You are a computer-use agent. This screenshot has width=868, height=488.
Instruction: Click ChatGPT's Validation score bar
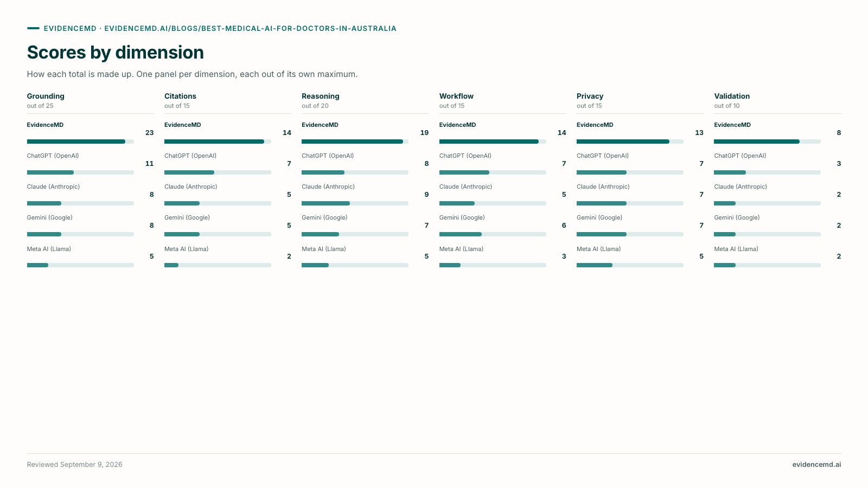click(767, 172)
